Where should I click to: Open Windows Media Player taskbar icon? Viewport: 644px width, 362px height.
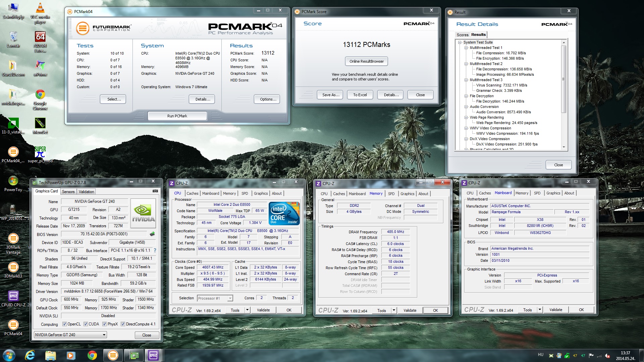pos(71,355)
